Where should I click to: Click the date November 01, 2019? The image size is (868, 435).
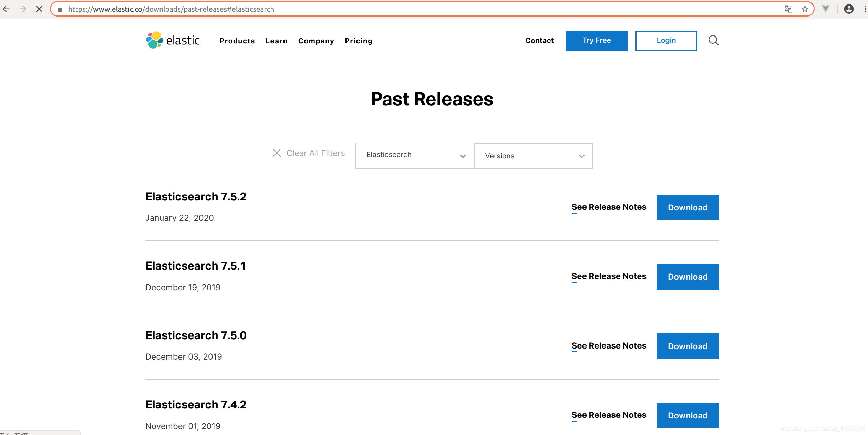click(x=183, y=426)
